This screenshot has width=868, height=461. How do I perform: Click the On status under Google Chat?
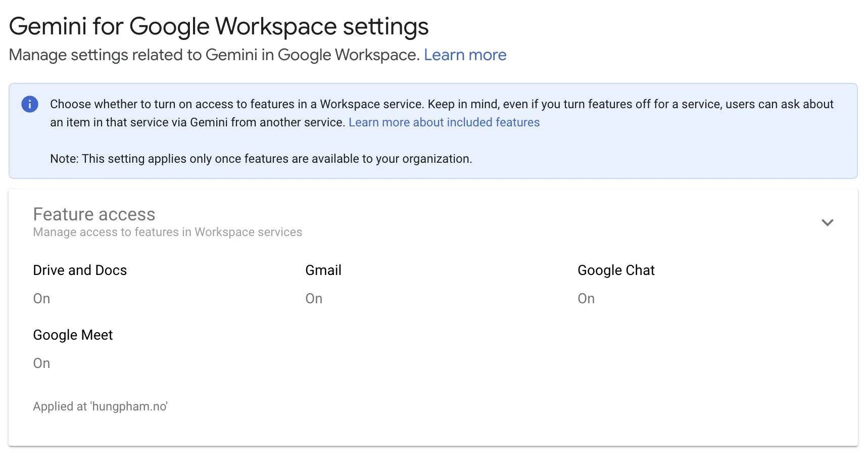click(586, 298)
